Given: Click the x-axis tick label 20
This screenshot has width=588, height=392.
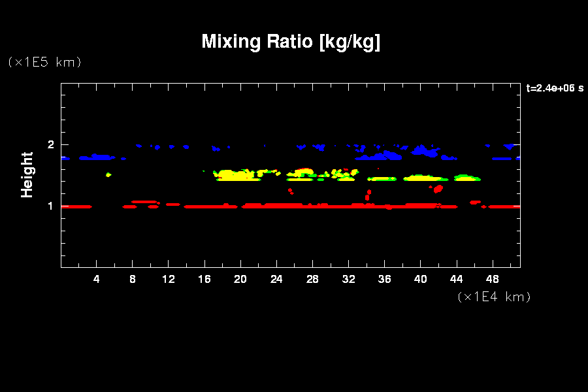Looking at the screenshot, I should click(x=240, y=280).
